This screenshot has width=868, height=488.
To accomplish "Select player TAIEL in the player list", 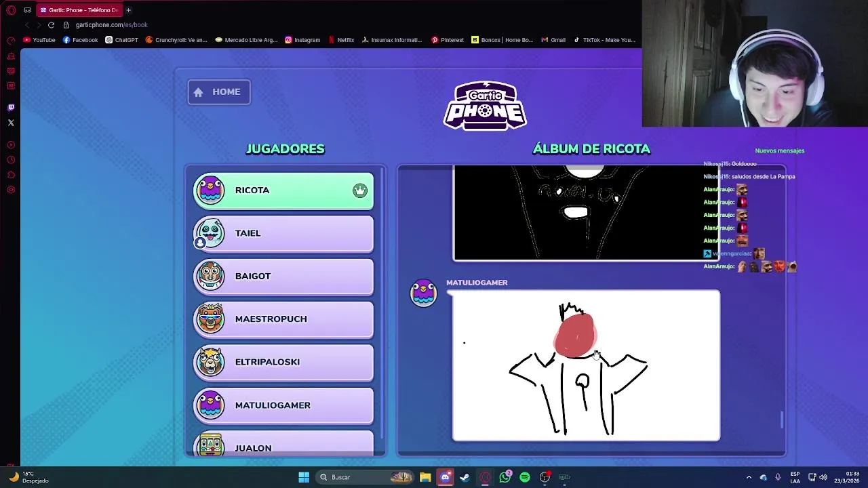I will click(283, 233).
